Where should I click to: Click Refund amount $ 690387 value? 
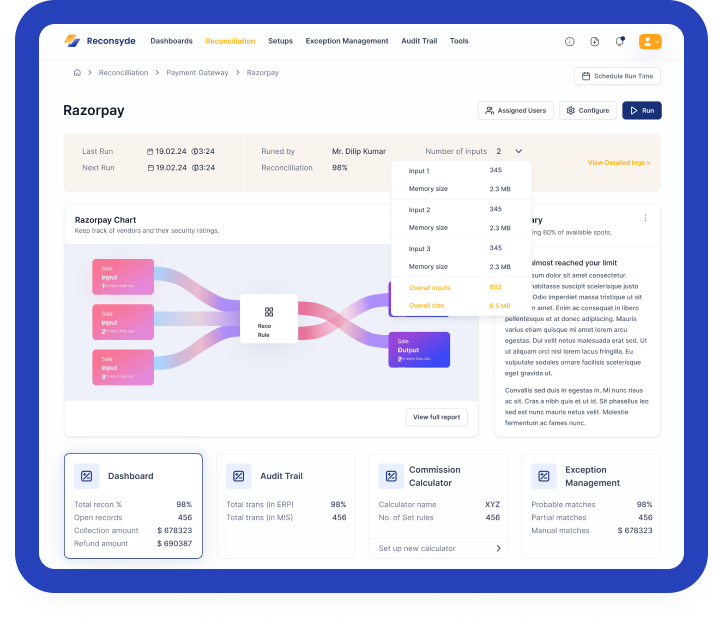pyautogui.click(x=174, y=544)
